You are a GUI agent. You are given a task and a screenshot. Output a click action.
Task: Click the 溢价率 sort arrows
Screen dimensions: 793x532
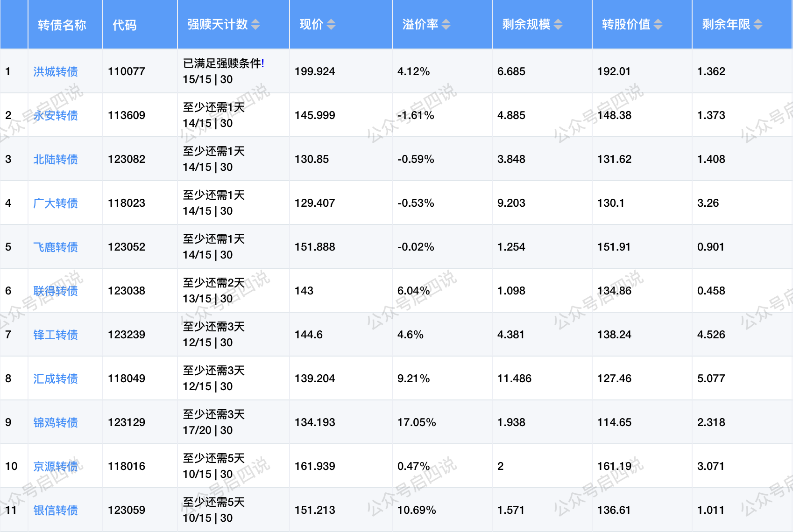click(x=446, y=24)
